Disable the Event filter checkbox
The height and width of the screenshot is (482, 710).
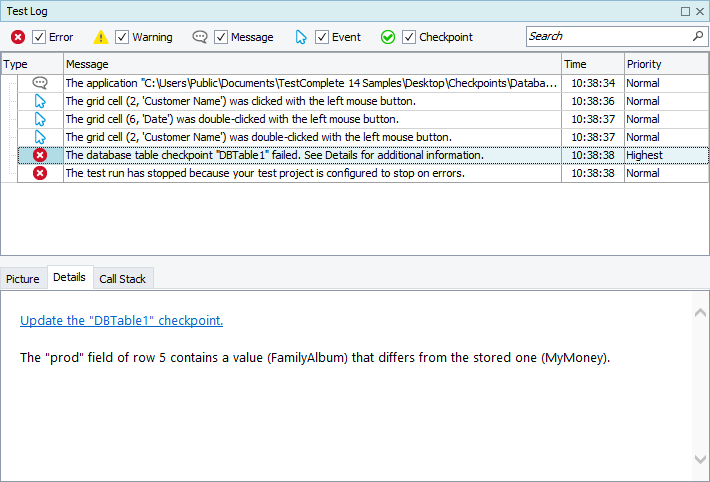click(322, 37)
